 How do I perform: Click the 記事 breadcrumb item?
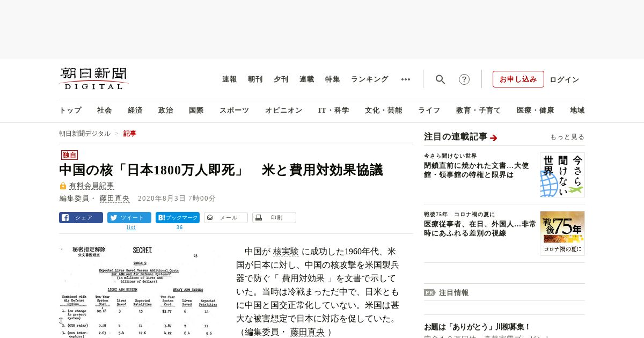[130, 134]
